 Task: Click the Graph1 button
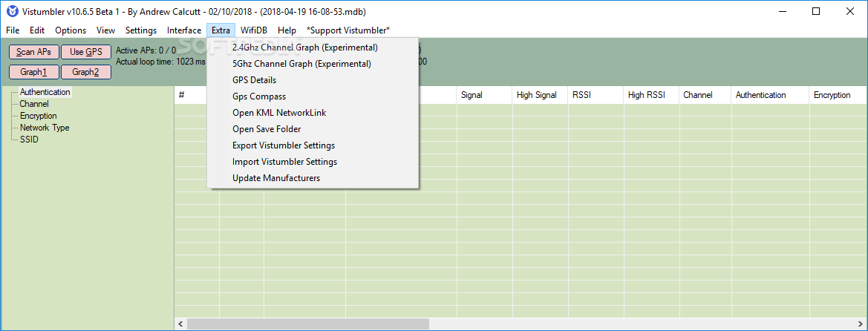point(33,72)
